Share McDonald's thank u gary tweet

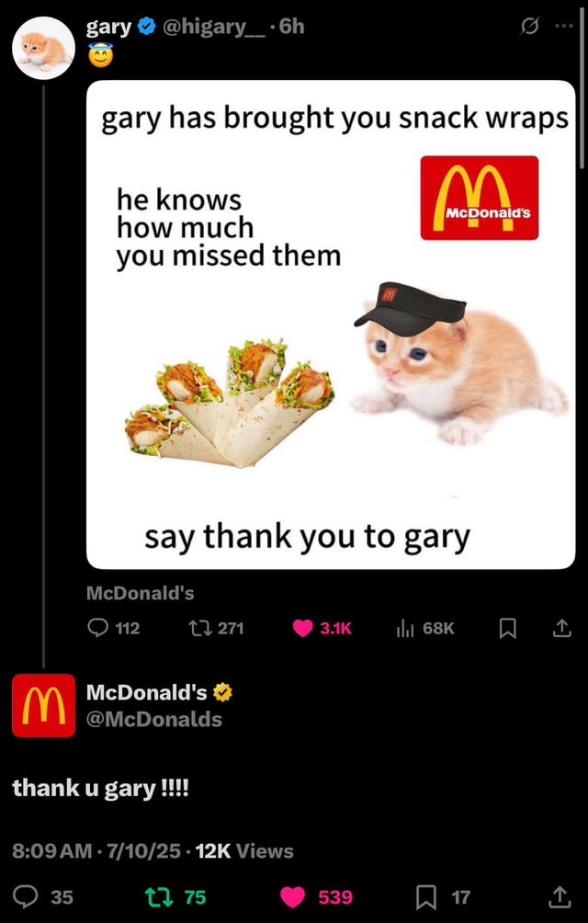tap(561, 896)
